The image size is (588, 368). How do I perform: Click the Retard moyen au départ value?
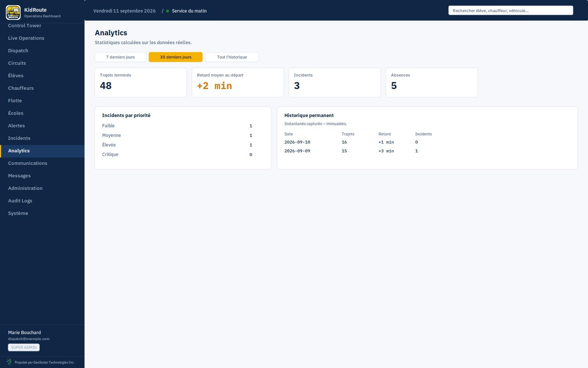click(x=215, y=86)
